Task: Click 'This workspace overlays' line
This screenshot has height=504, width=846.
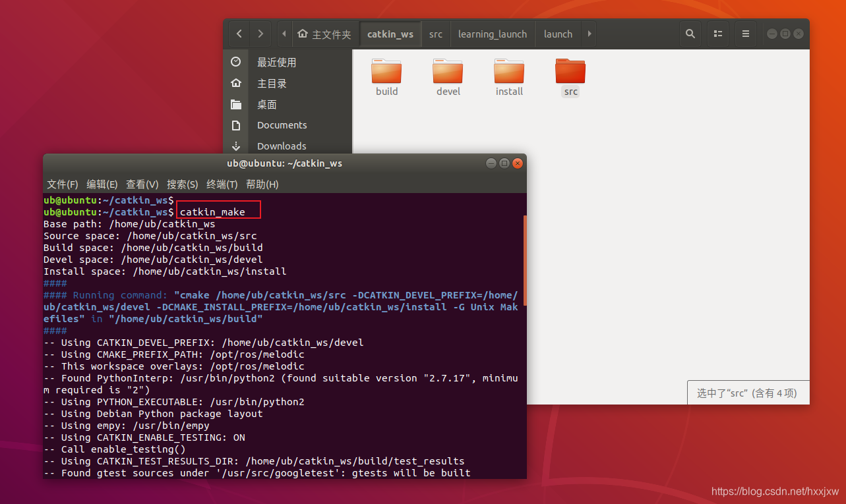Action: 174,366
